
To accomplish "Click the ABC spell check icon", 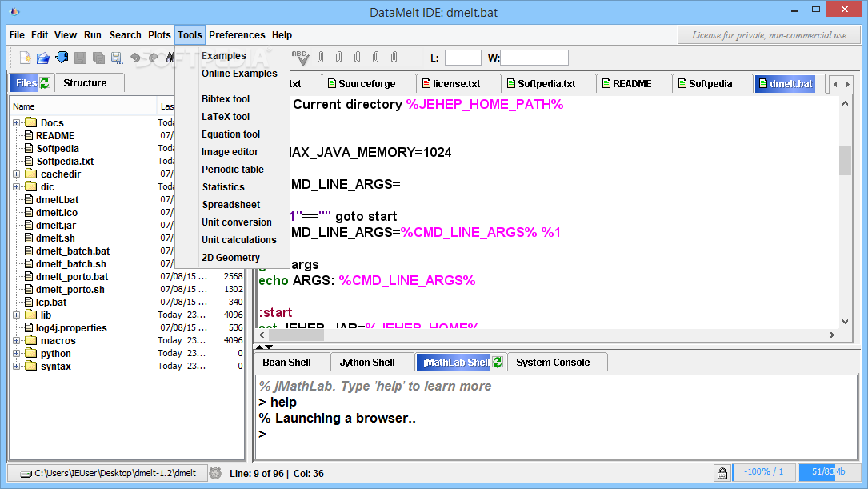I will tap(301, 58).
